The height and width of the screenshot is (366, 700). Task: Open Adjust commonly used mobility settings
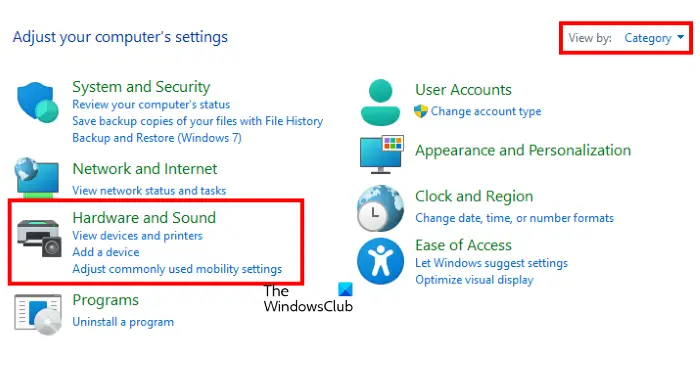tap(177, 269)
